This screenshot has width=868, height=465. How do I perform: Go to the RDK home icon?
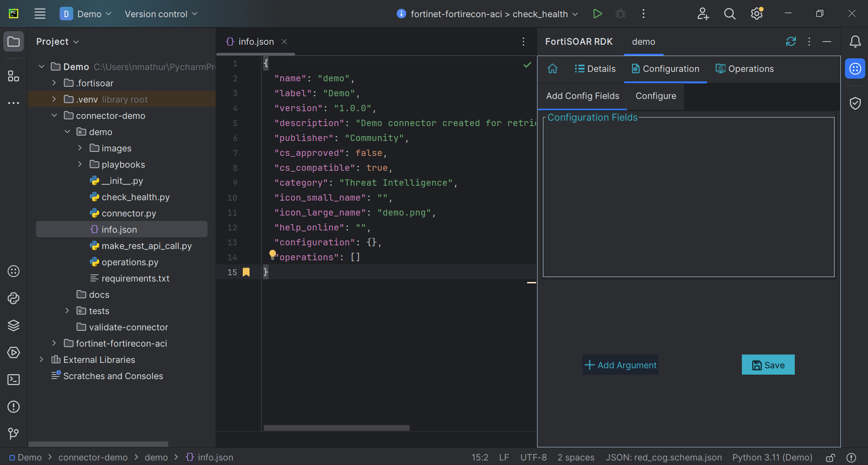(x=552, y=69)
